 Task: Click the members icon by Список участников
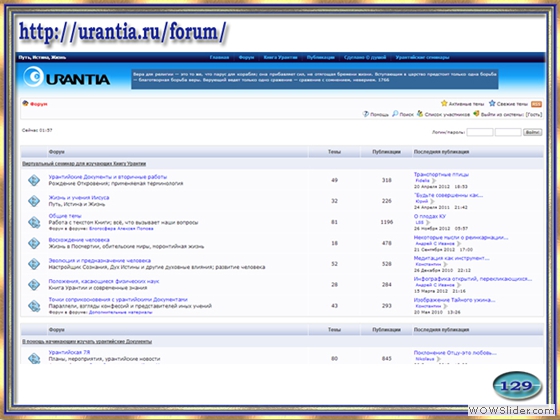(x=420, y=114)
